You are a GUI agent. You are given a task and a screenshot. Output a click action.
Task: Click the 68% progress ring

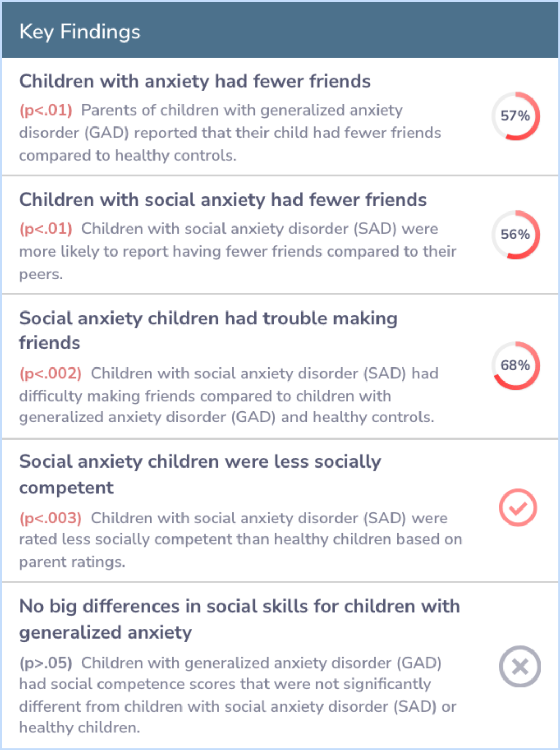(x=515, y=365)
